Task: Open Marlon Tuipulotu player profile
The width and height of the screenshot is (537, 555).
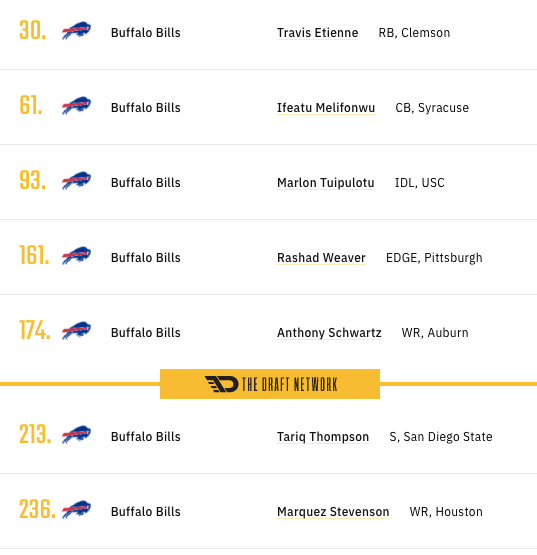Action: 326,183
